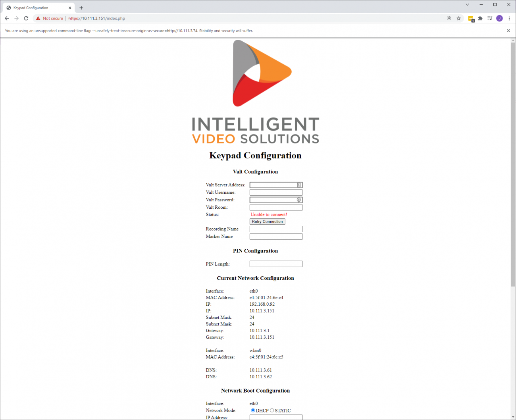516x420 pixels.
Task: Reload the Keypad Configuration page
Action: tap(26, 18)
